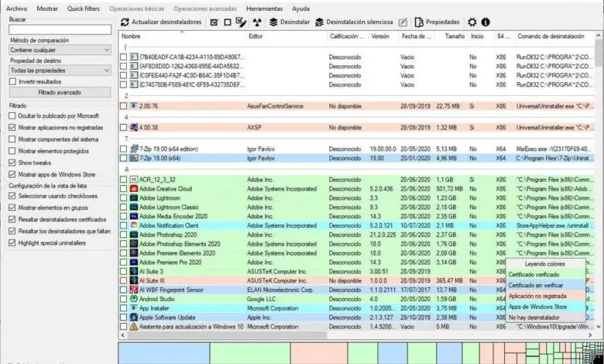Click the round info icon in toolbar
Viewport: 604px width, 364px height.
point(486,22)
